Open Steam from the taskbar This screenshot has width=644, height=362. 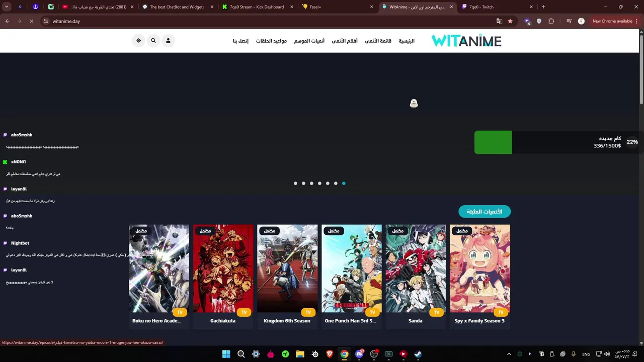coord(418,354)
